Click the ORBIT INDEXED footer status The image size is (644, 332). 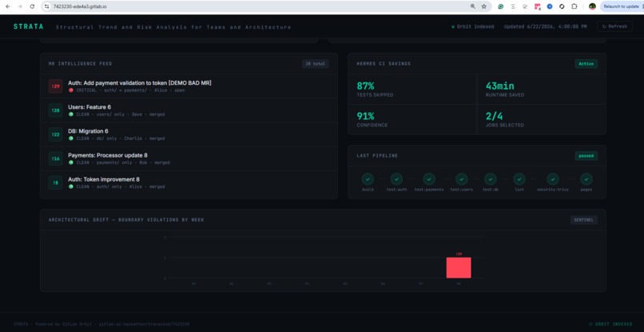point(610,324)
